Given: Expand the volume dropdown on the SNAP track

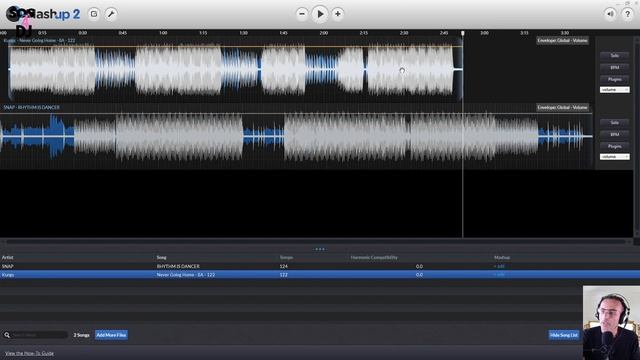Looking at the screenshot, I should tap(614, 157).
